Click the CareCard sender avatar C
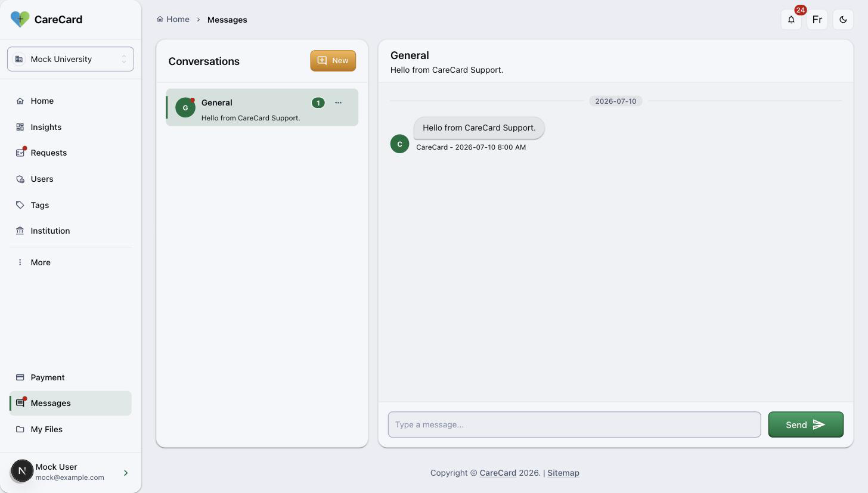Screen dimensions: 868x493 pos(399,144)
